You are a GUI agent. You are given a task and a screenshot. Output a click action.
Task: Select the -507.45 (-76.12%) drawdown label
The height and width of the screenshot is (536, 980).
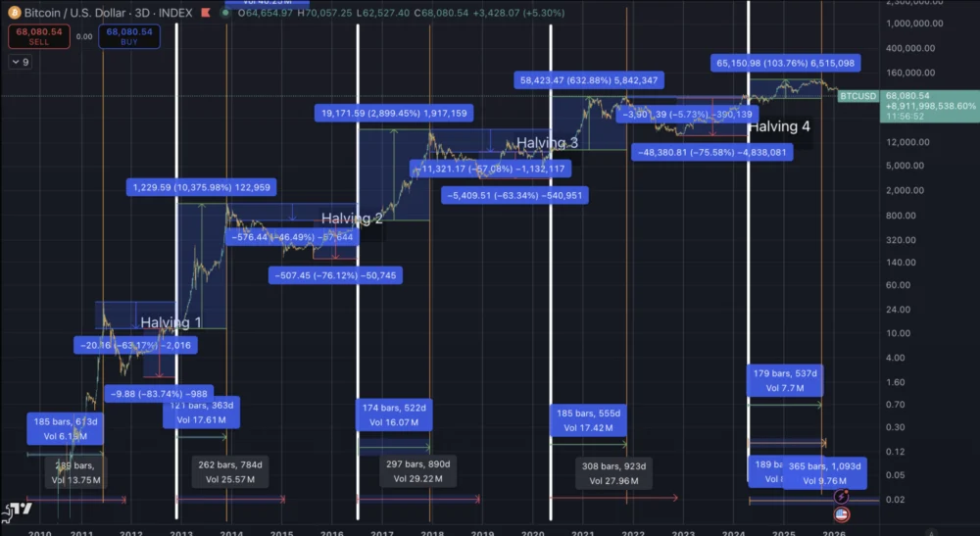pos(335,275)
